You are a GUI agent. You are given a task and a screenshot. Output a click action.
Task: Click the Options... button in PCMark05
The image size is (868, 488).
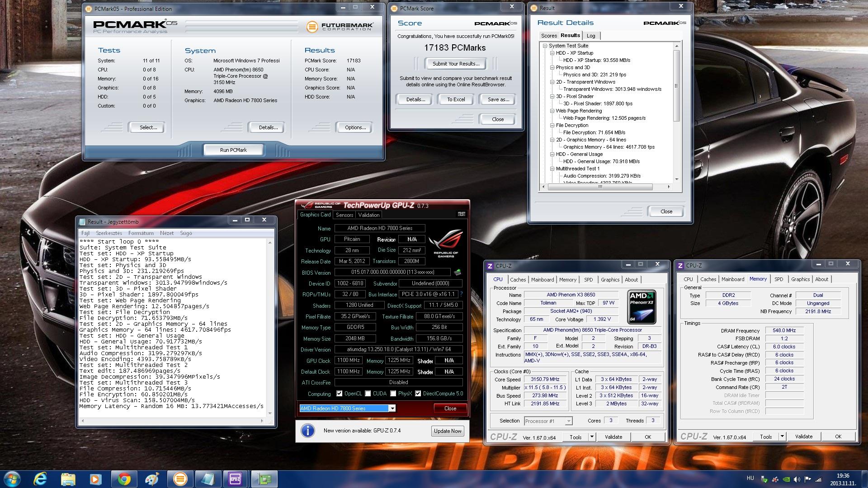[x=355, y=127]
